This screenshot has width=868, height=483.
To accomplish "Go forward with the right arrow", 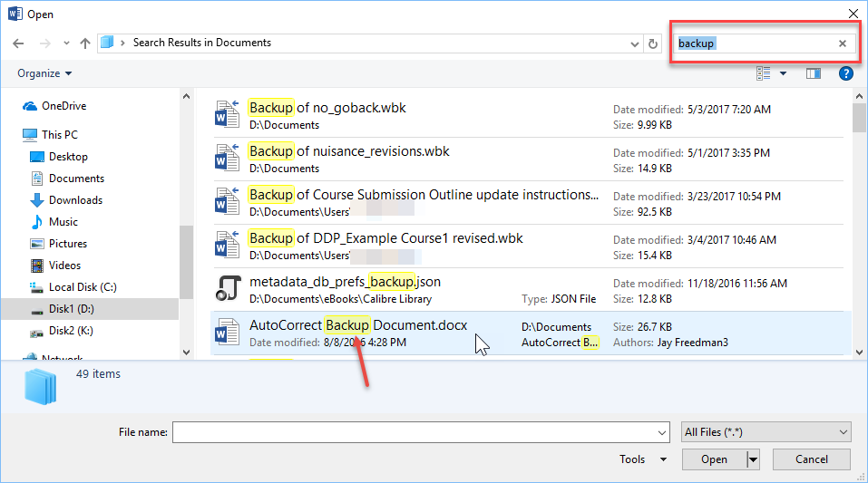I will coord(44,43).
